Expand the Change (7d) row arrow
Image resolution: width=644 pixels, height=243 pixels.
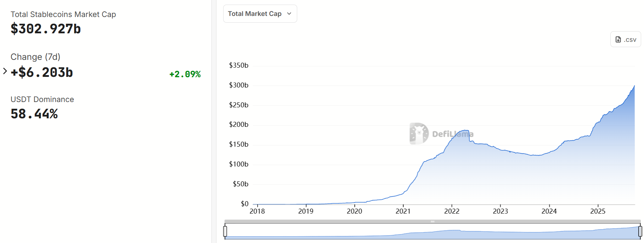pyautogui.click(x=5, y=71)
